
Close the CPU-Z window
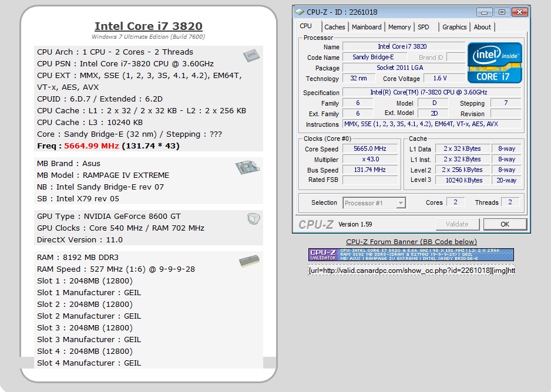pyautogui.click(x=520, y=12)
